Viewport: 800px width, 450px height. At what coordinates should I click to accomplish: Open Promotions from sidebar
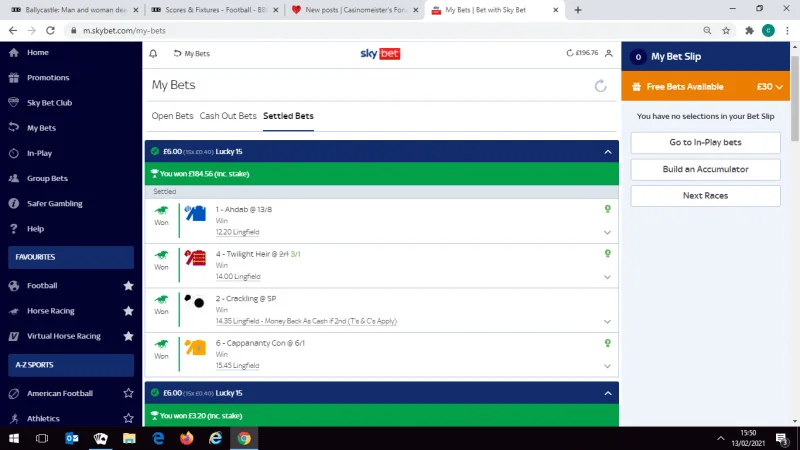(48, 78)
